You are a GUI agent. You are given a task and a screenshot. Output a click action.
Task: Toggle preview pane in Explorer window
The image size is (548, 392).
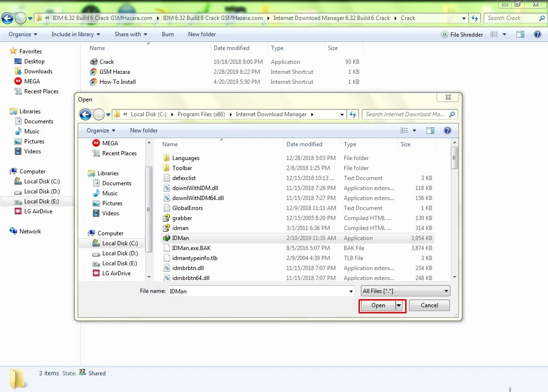click(520, 34)
